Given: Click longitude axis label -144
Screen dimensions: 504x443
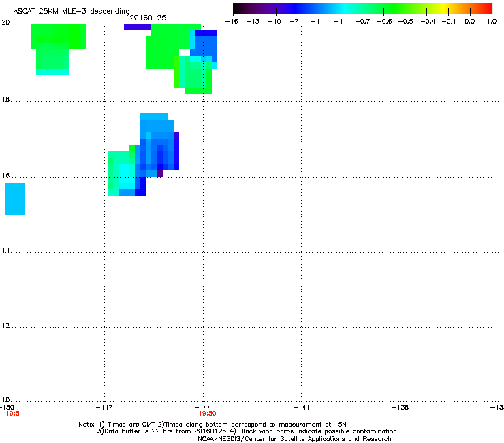Looking at the screenshot, I should coord(203,408).
